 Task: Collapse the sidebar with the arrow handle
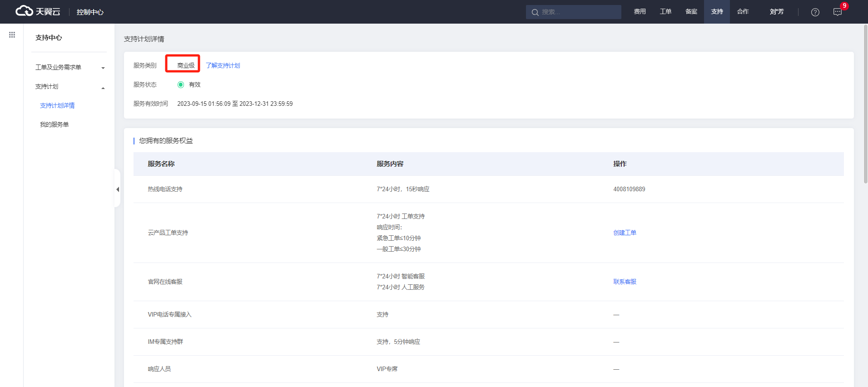coord(118,189)
